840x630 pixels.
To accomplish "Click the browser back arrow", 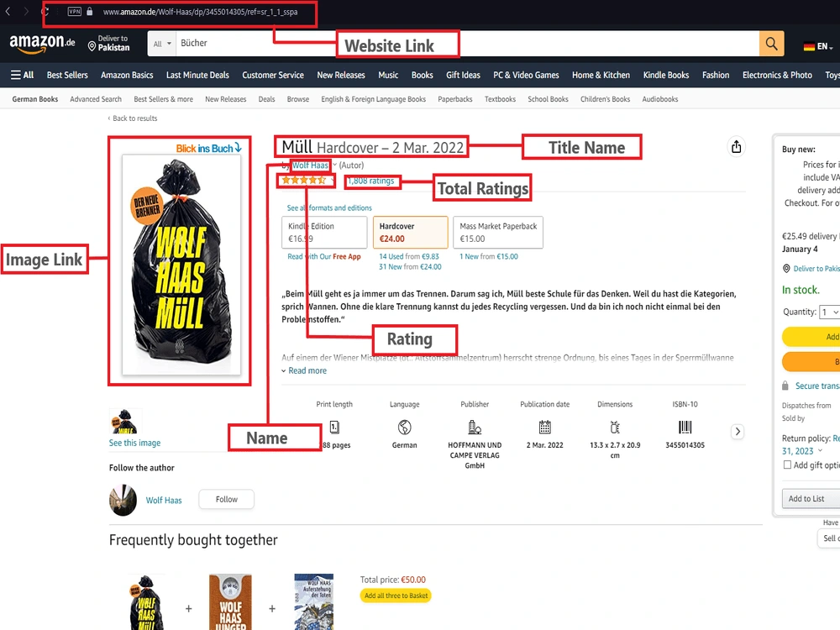I will point(8,11).
